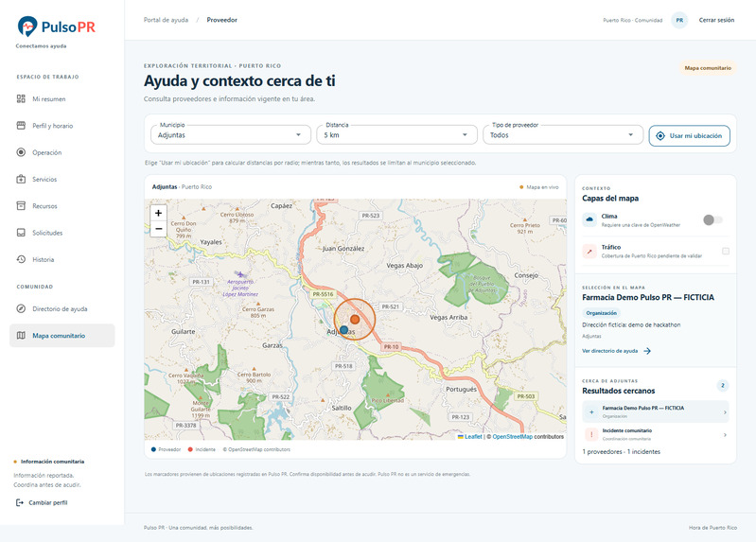
Task: Click the airport icon near Aeropuerto Jacinto López Martínez
Action: (x=239, y=274)
